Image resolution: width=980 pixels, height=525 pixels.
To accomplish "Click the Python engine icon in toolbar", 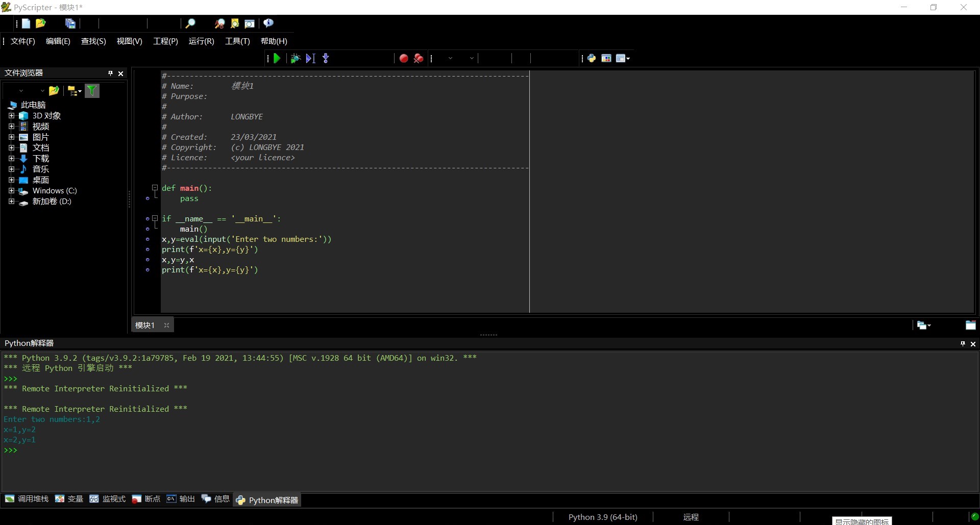I will pos(592,59).
